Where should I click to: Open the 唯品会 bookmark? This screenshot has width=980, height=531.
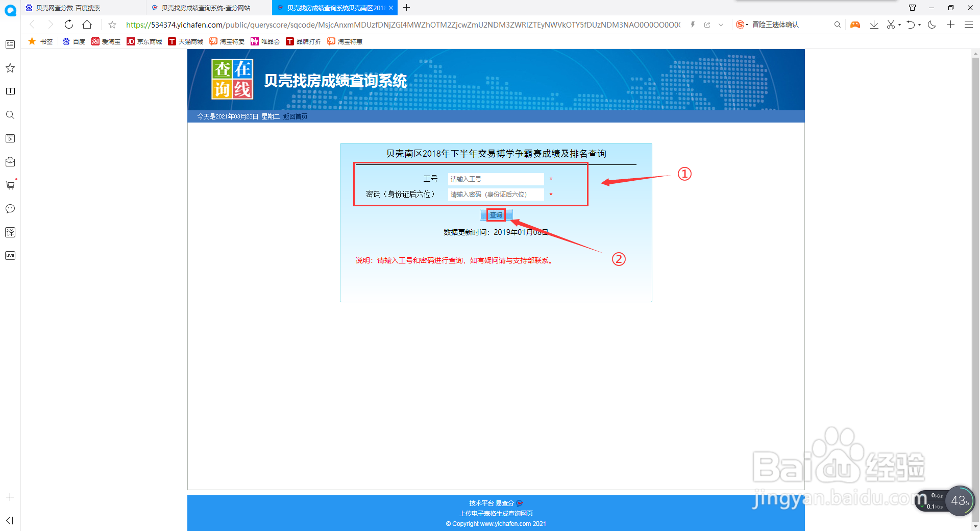[x=265, y=41]
